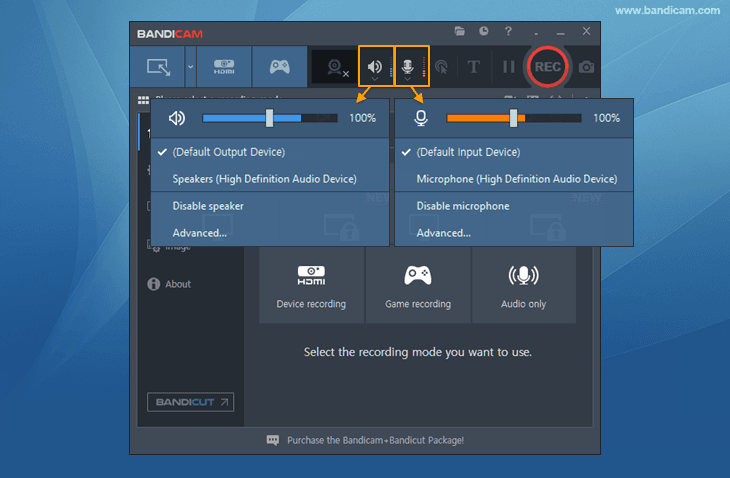The width and height of the screenshot is (730, 478).
Task: Open the help question mark icon
Action: [509, 32]
